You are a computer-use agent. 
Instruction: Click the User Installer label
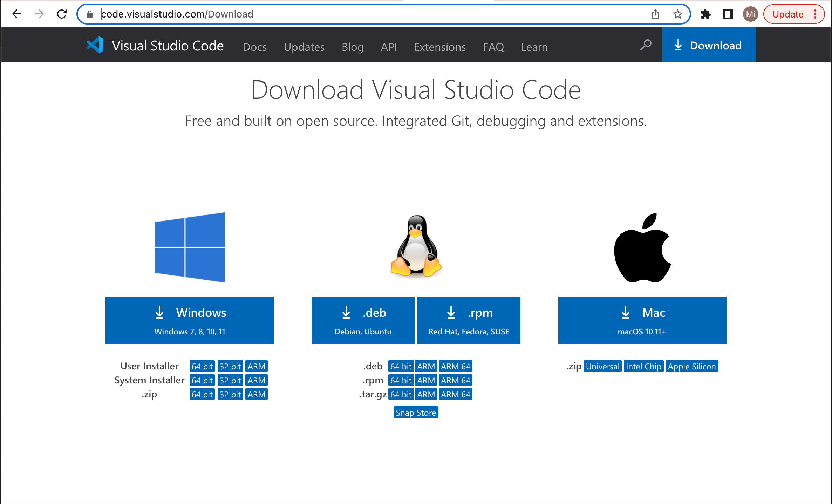[x=149, y=366]
